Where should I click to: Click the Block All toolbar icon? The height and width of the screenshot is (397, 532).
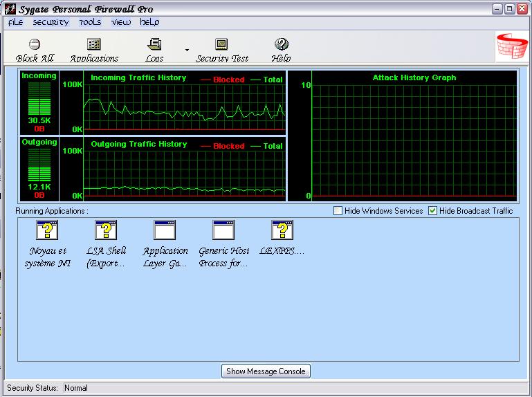pyautogui.click(x=35, y=44)
